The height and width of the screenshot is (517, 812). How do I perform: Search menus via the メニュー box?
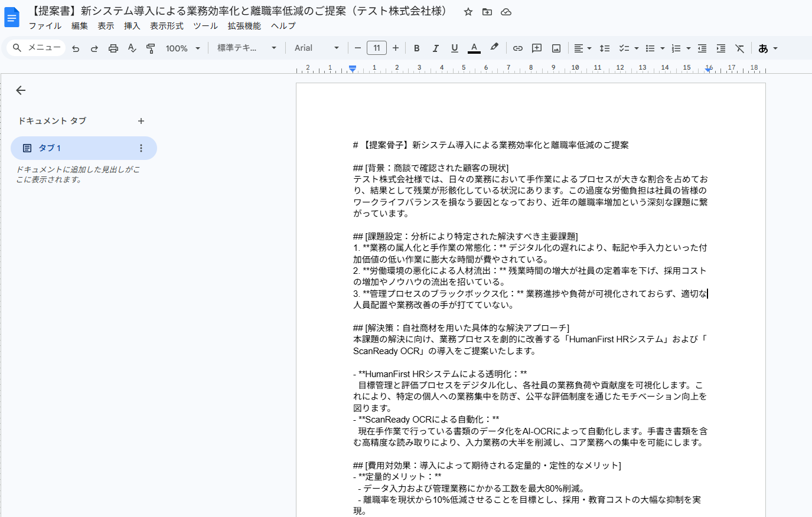click(36, 48)
